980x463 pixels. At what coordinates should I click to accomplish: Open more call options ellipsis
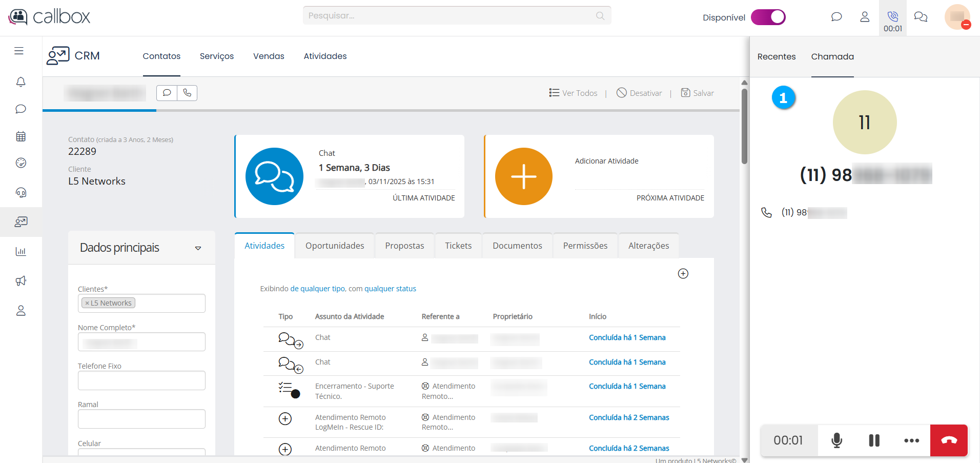911,440
